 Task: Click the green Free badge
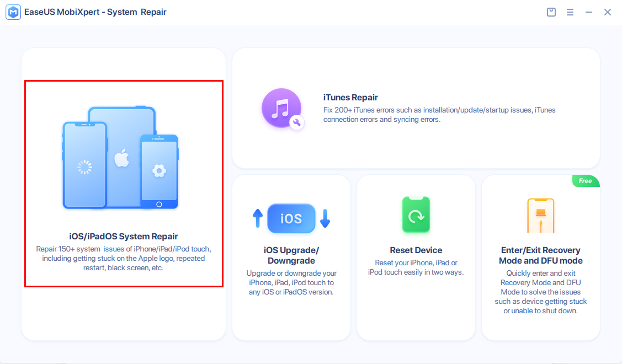tap(586, 181)
